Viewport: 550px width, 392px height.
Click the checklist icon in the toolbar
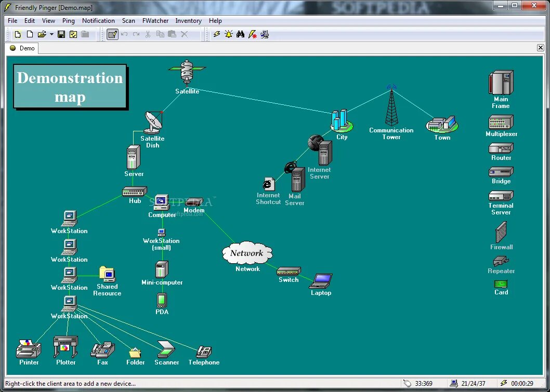pos(73,34)
